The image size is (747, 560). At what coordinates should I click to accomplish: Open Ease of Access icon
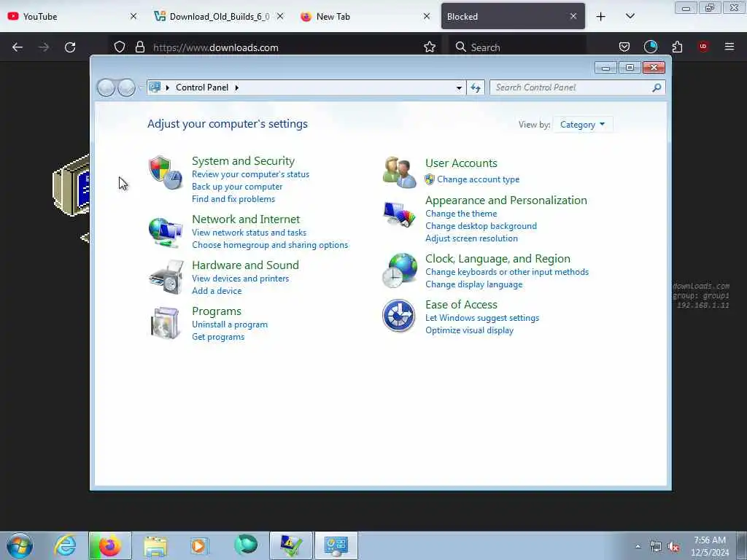coord(399,315)
